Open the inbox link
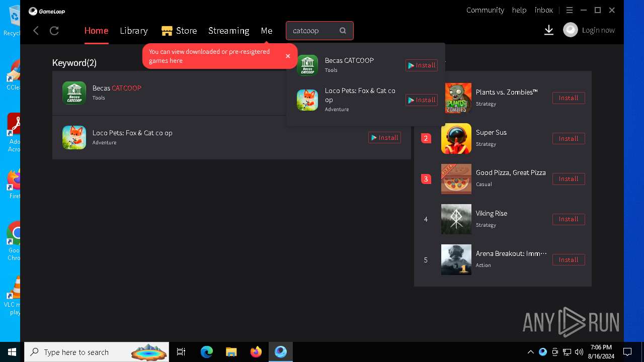This screenshot has width=644, height=362. 544,10
